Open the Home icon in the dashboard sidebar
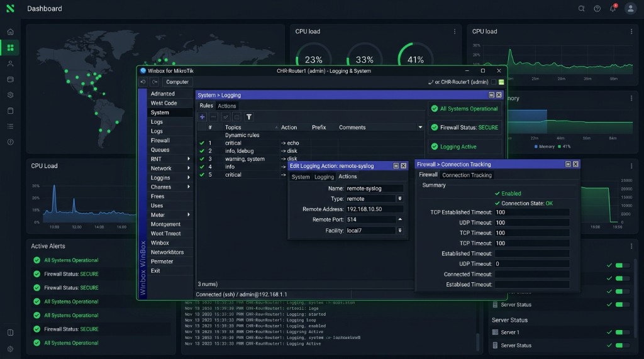The height and width of the screenshot is (359, 644). (10, 32)
